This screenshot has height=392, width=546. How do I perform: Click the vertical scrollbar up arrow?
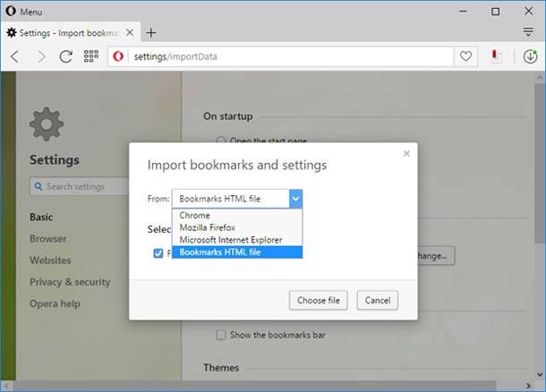[x=540, y=77]
